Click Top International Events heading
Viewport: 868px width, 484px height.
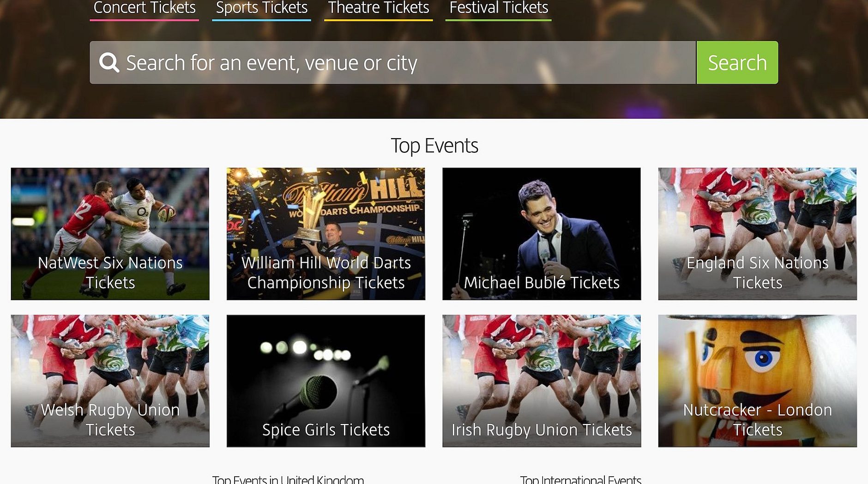[x=581, y=479]
